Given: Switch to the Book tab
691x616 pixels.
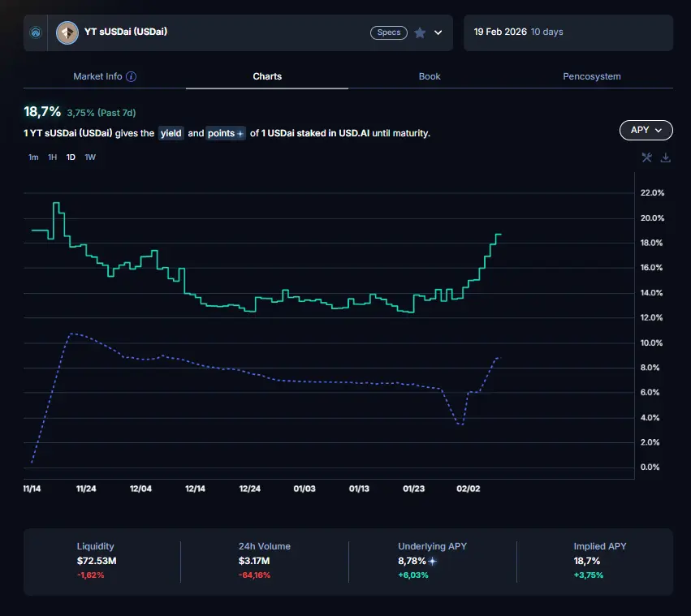Looking at the screenshot, I should 430,76.
